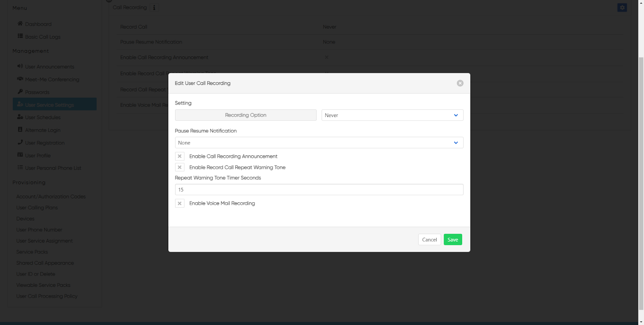Screen dimensions: 644x325
Task: Click the Passwords key icon
Action: pos(20,92)
